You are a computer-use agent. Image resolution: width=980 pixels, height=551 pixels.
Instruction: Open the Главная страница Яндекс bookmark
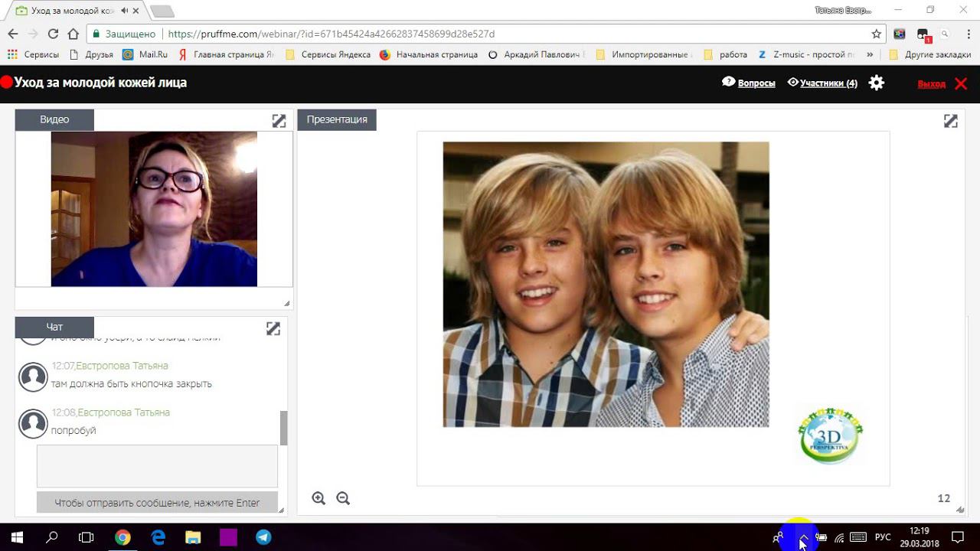pos(226,54)
